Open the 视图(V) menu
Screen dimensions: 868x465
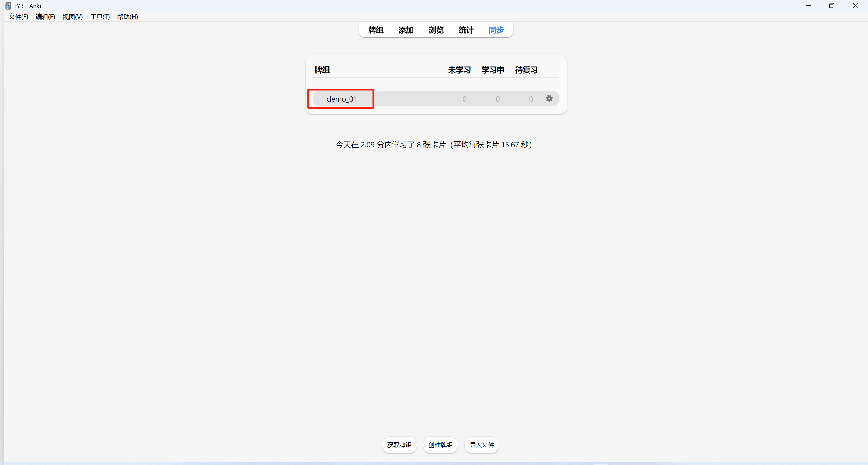pyautogui.click(x=73, y=17)
